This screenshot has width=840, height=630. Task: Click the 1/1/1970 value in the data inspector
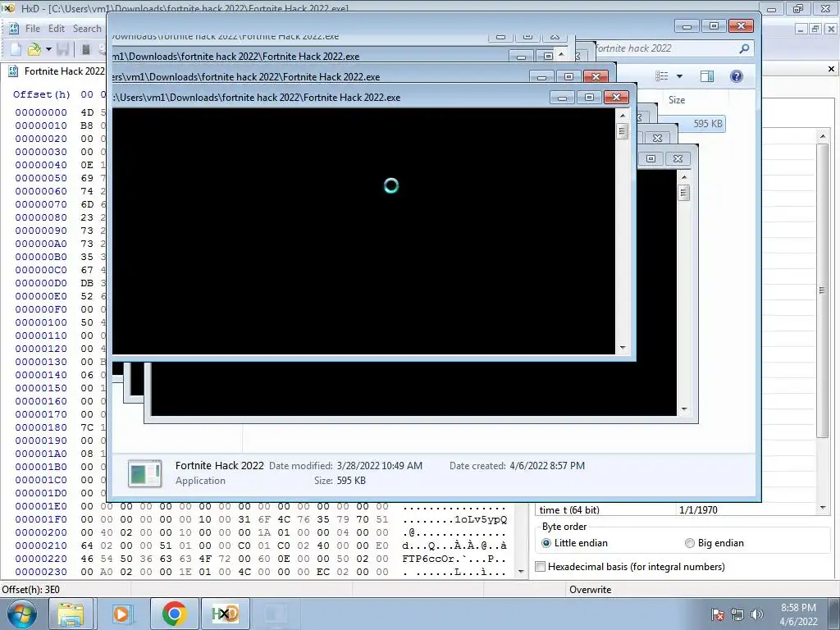(698, 510)
